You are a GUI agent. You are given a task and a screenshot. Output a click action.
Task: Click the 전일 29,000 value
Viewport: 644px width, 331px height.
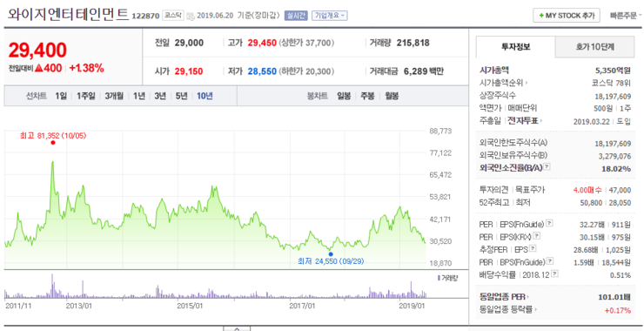[x=189, y=43]
